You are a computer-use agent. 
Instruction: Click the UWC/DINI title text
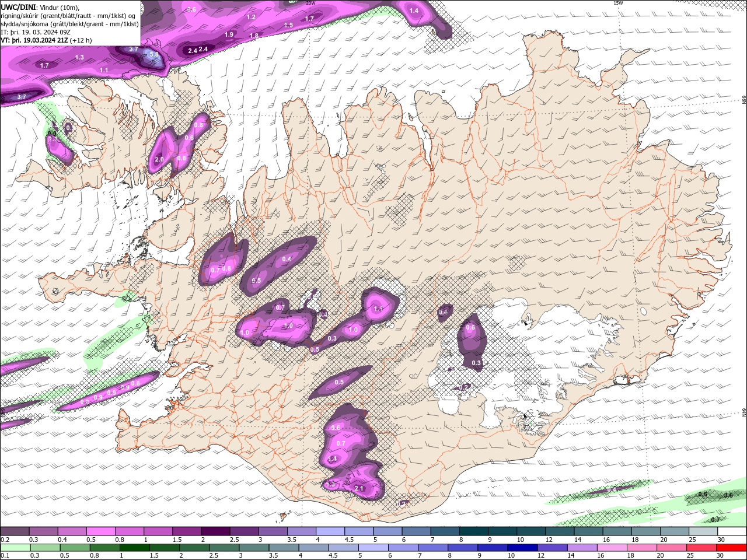(x=18, y=7)
